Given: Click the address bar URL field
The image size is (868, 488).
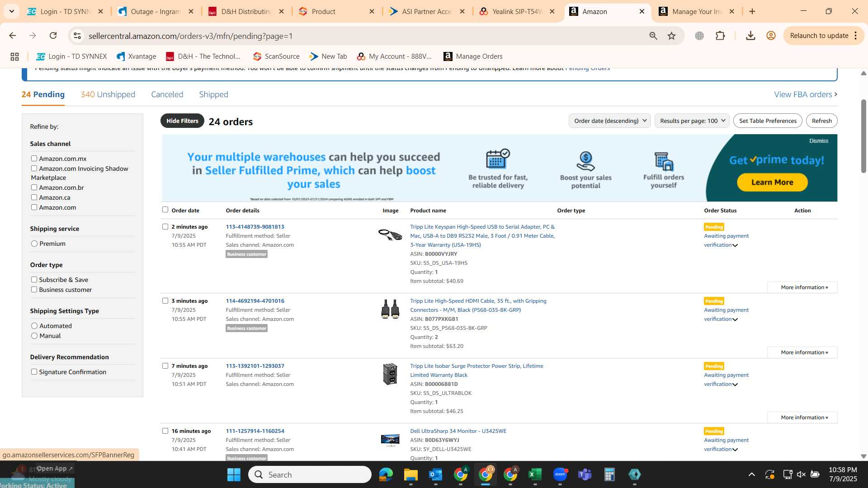Looking at the screenshot, I should pyautogui.click(x=362, y=36).
